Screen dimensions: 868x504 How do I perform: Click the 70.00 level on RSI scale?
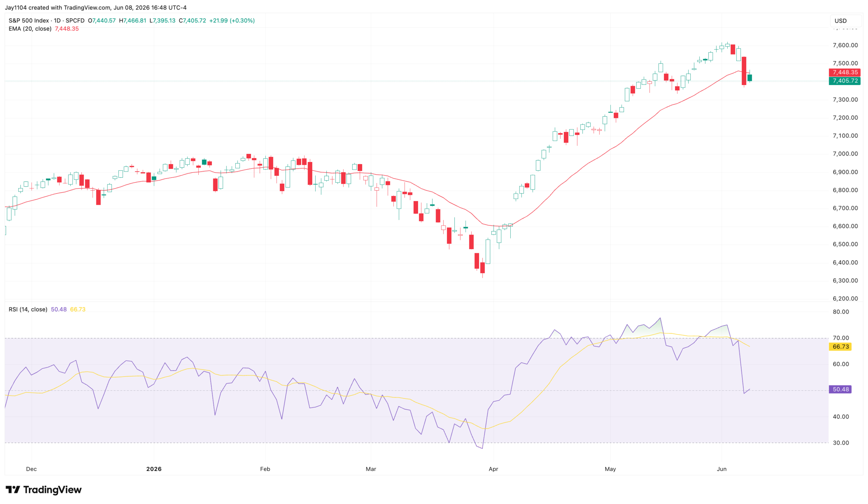[x=841, y=338]
